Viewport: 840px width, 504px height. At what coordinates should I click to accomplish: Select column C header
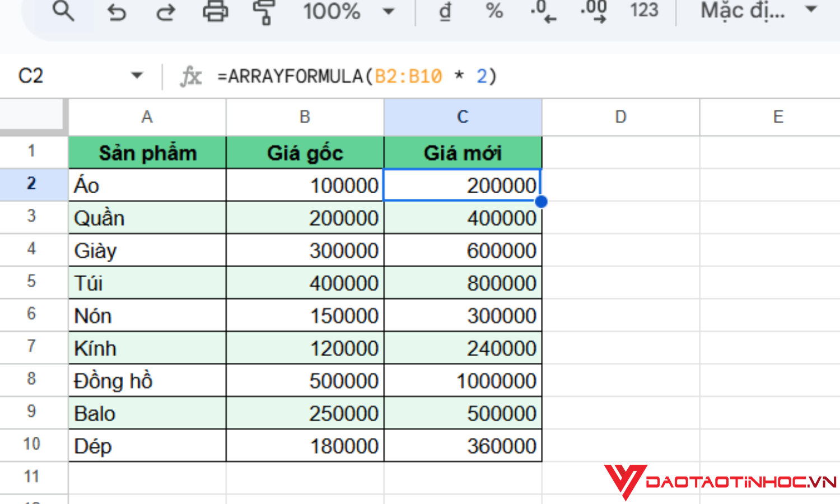pos(462,116)
